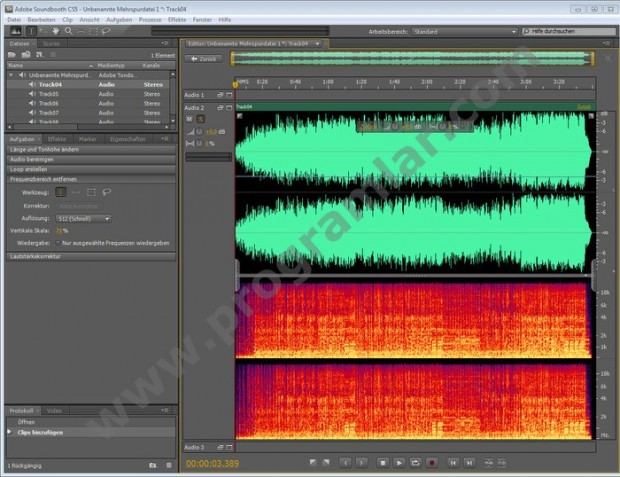This screenshot has height=477, width=620.
Task: Switch to the Video tab
Action: coord(54,411)
